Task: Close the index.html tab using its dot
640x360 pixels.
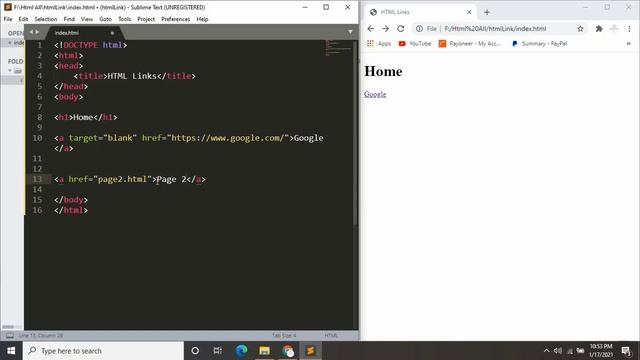Action: tap(112, 33)
